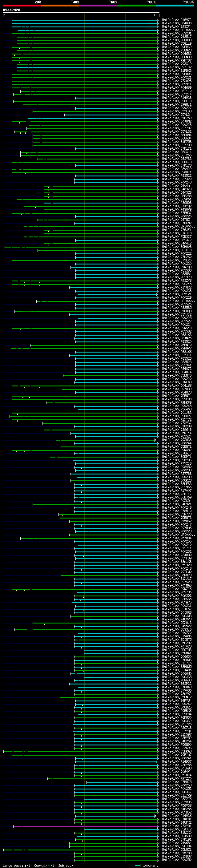Select hit label UniRef100_B0JSD0
Viewport: 197px width, 868px height.
coord(176,836)
